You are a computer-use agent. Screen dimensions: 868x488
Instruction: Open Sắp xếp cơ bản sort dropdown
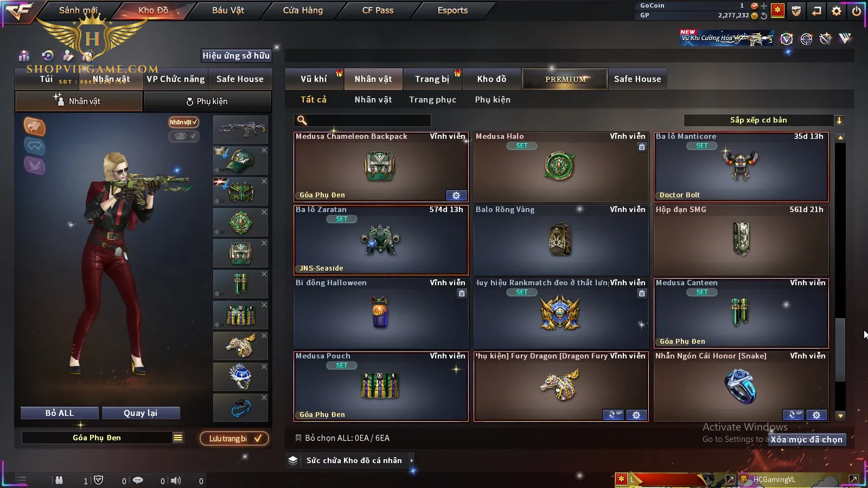coord(764,120)
